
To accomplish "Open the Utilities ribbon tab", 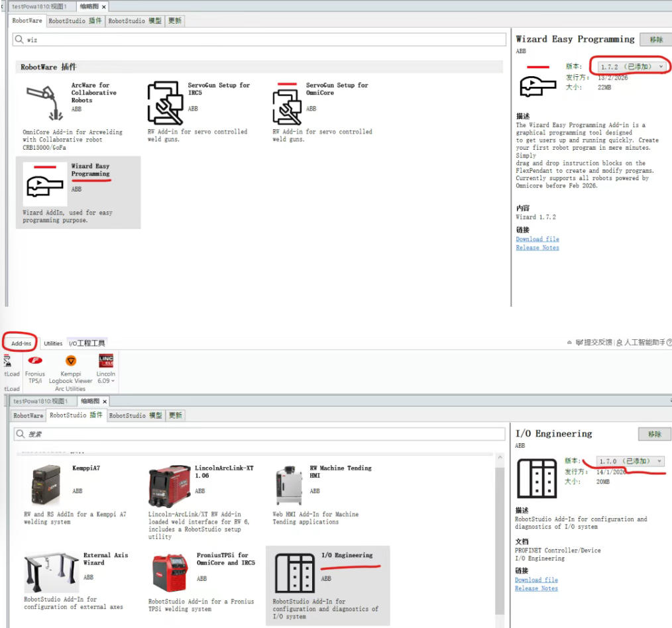I will (53, 343).
